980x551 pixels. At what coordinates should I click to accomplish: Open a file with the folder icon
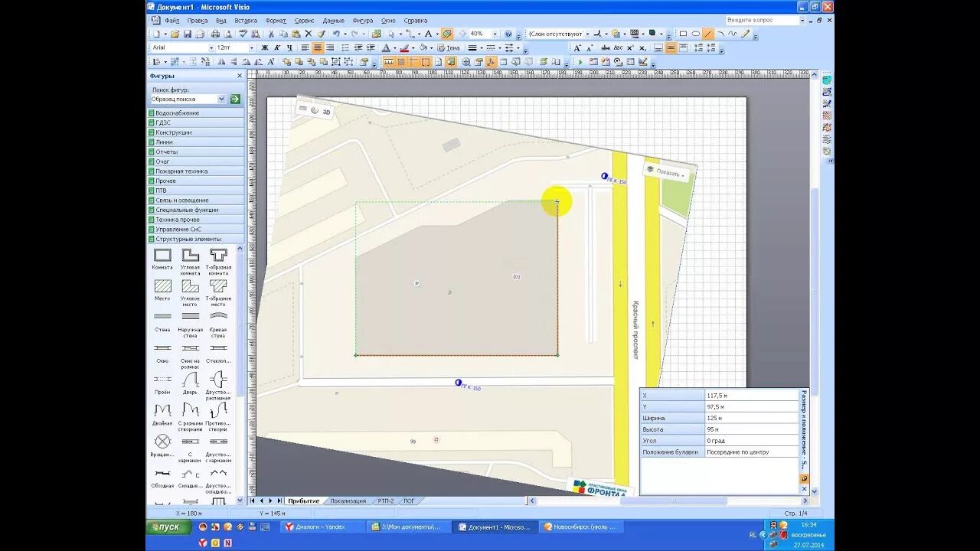pyautogui.click(x=175, y=34)
